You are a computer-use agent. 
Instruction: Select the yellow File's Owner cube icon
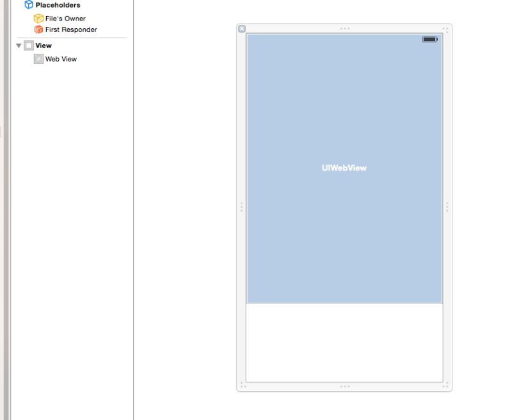[x=36, y=18]
